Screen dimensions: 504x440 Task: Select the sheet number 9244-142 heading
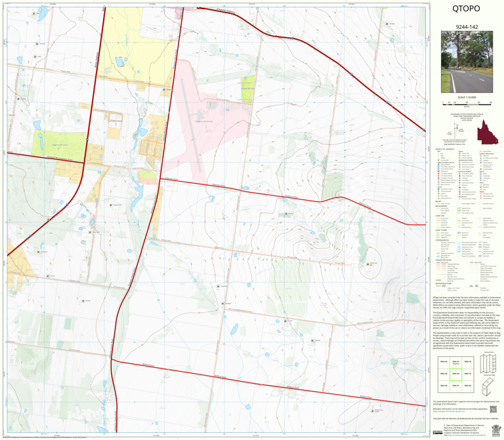tap(467, 27)
